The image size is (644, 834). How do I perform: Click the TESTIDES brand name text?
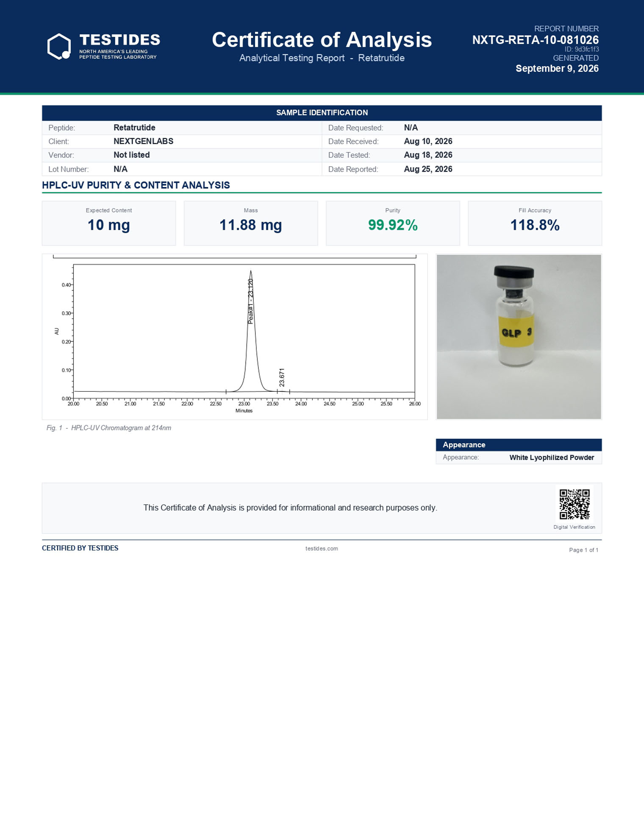point(120,40)
